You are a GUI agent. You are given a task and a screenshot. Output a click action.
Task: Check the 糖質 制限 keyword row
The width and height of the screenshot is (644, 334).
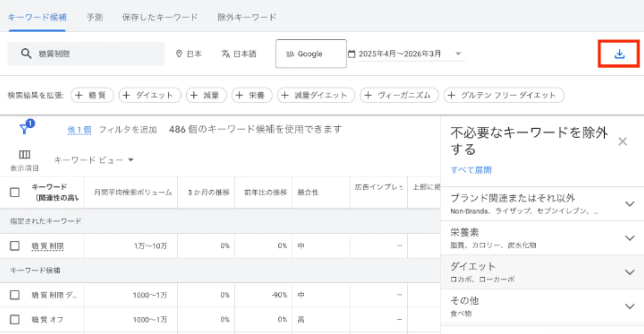[x=14, y=246]
